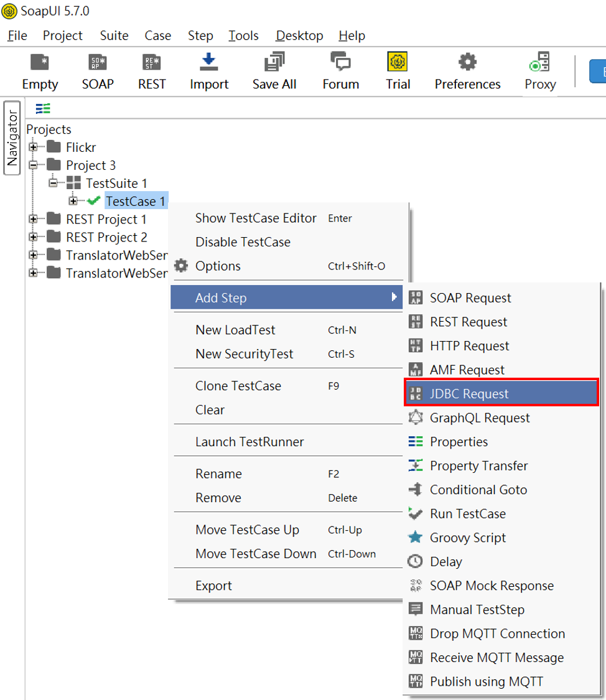Collapse the TestSuite 1 node
Viewport: 606px width, 700px height.
coord(53,184)
